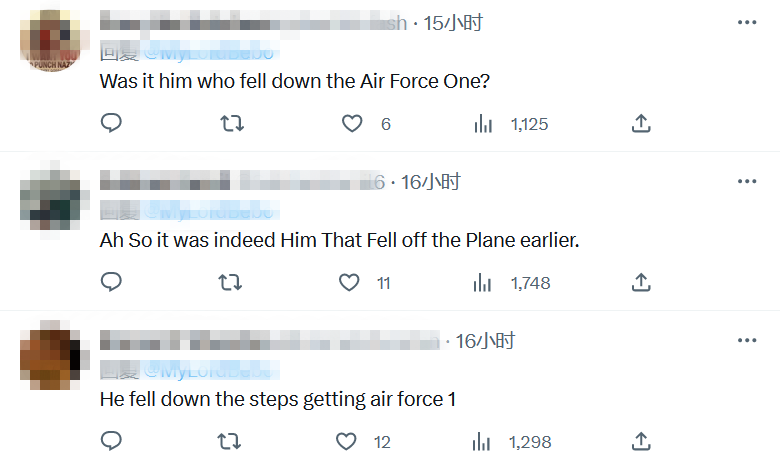780x463 pixels.
Task: Open the second tweet's 16小时 timestamp
Action: point(431,182)
